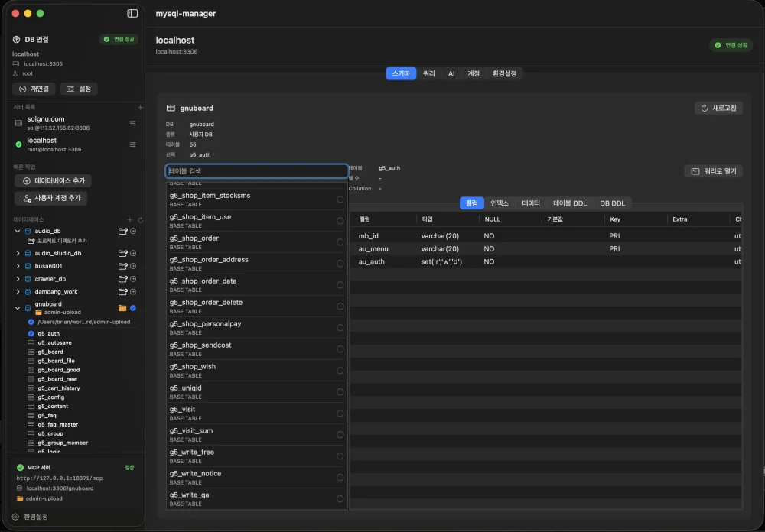Click the au_menu column name cell
This screenshot has width=765, height=532.
point(373,249)
